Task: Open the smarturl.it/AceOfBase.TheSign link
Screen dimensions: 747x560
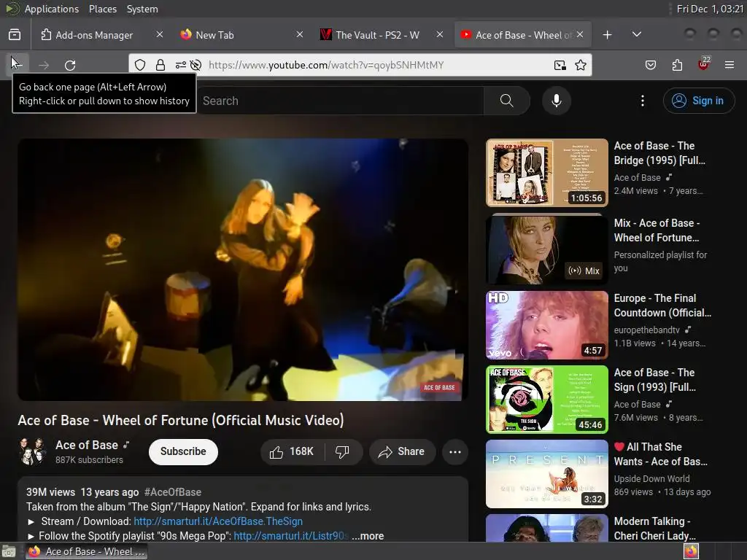Action: pos(218,521)
